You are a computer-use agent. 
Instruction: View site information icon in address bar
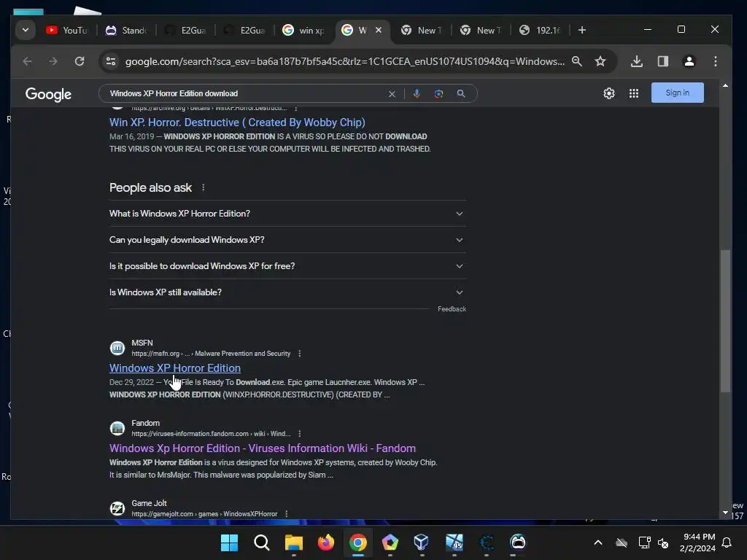click(111, 61)
